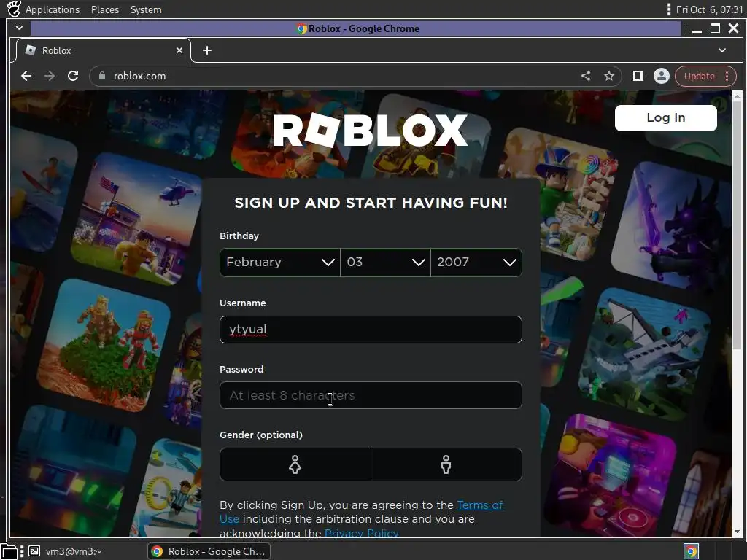747x560 pixels.
Task: Switch to vm3@vm3:~ terminal in taskbar
Action: (x=65, y=551)
